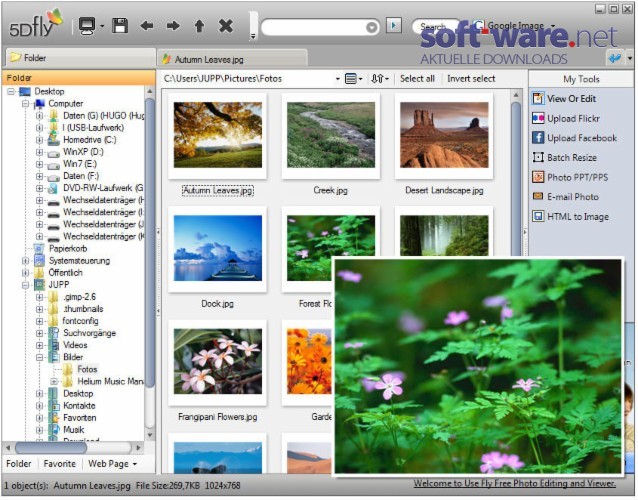The width and height of the screenshot is (638, 500).
Task: Click the floppy disk save icon
Action: [x=120, y=26]
